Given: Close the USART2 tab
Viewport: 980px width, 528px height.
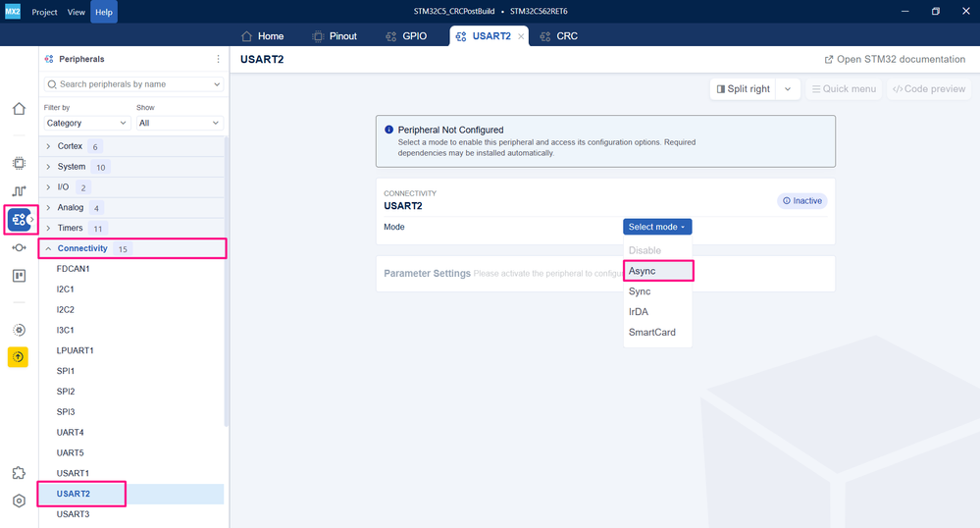Looking at the screenshot, I should 521,36.
